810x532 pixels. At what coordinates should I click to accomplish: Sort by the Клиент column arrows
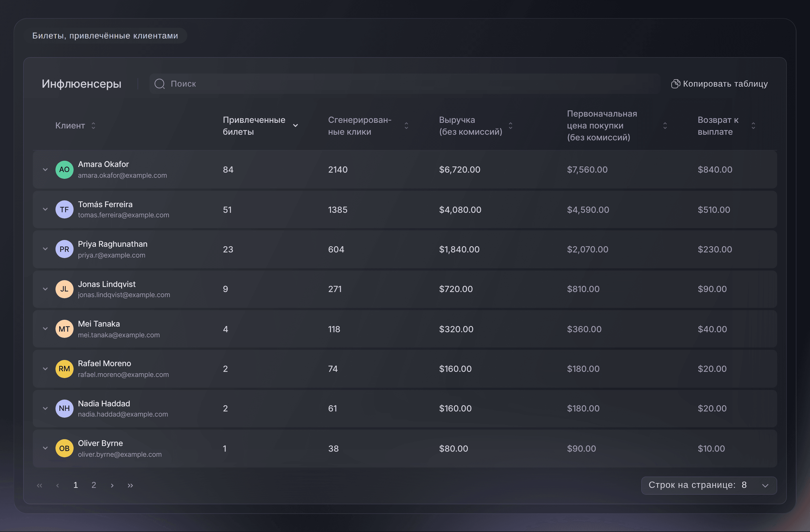pyautogui.click(x=93, y=126)
